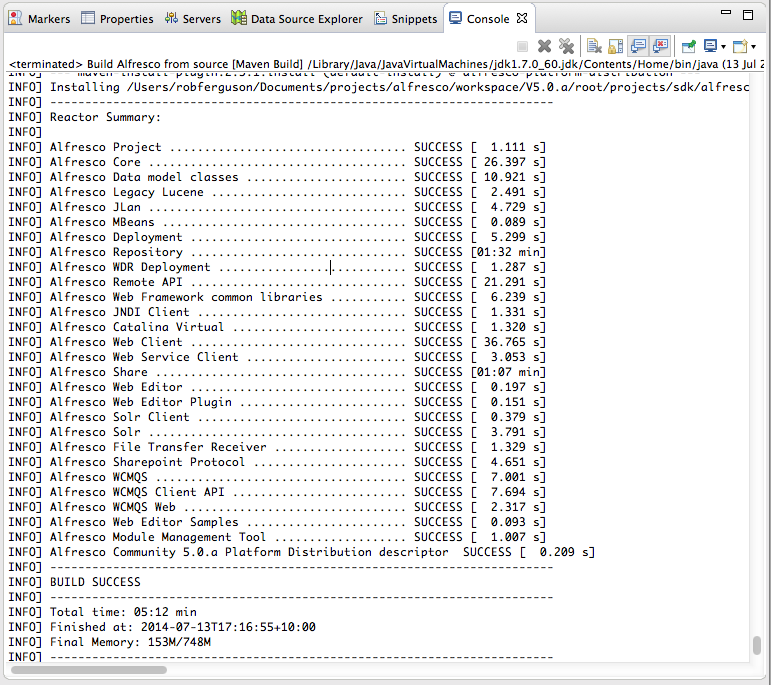This screenshot has height=685, width=771.
Task: Click the Data Source Explorer tab icon
Action: (x=239, y=18)
